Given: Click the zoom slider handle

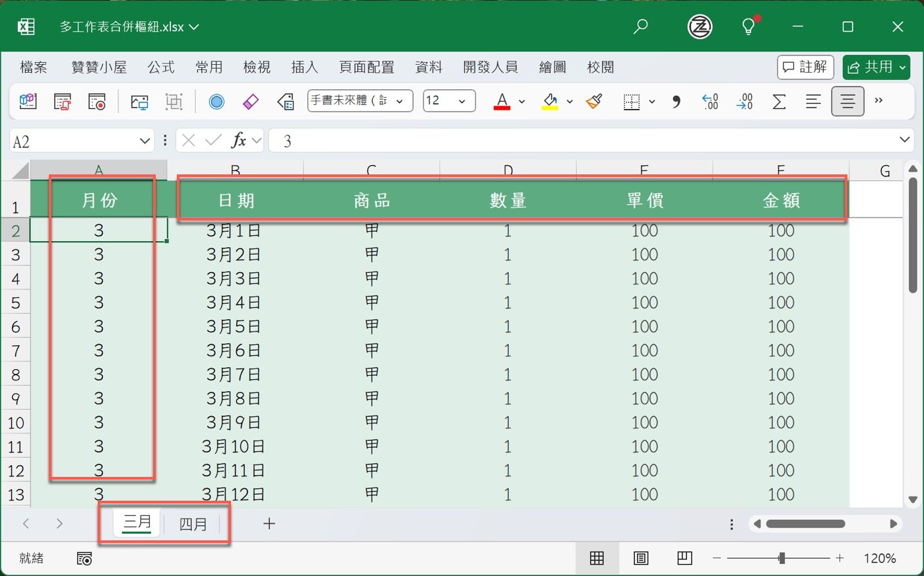Looking at the screenshot, I should click(x=781, y=558).
